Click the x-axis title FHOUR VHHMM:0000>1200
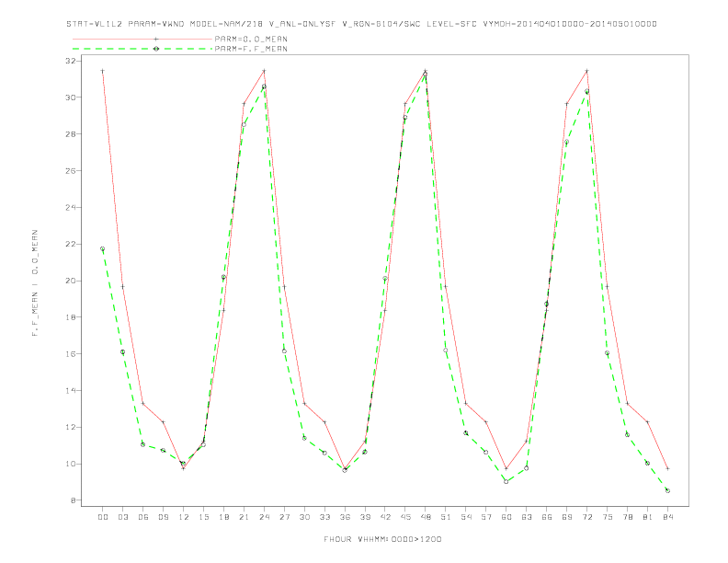This screenshot has width=728, height=563. point(382,539)
